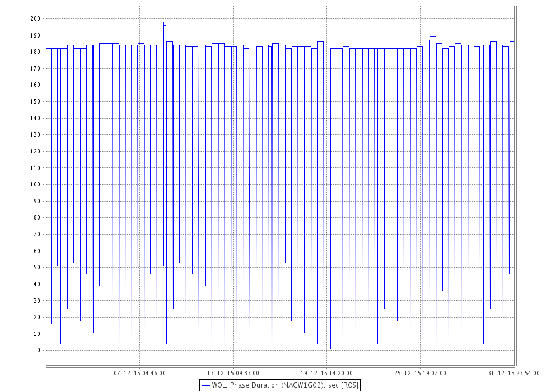The height and width of the screenshot is (392, 560).
Task: Click the y-axis value 60
Action: pyautogui.click(x=37, y=251)
